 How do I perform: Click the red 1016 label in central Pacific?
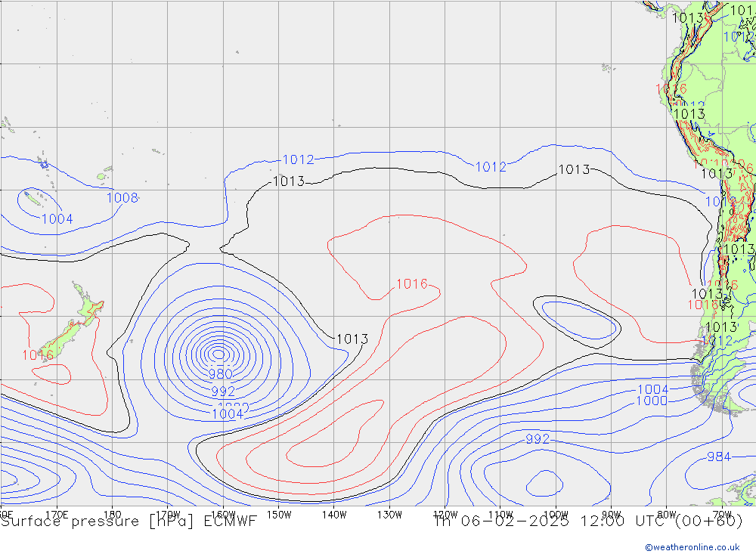(412, 284)
